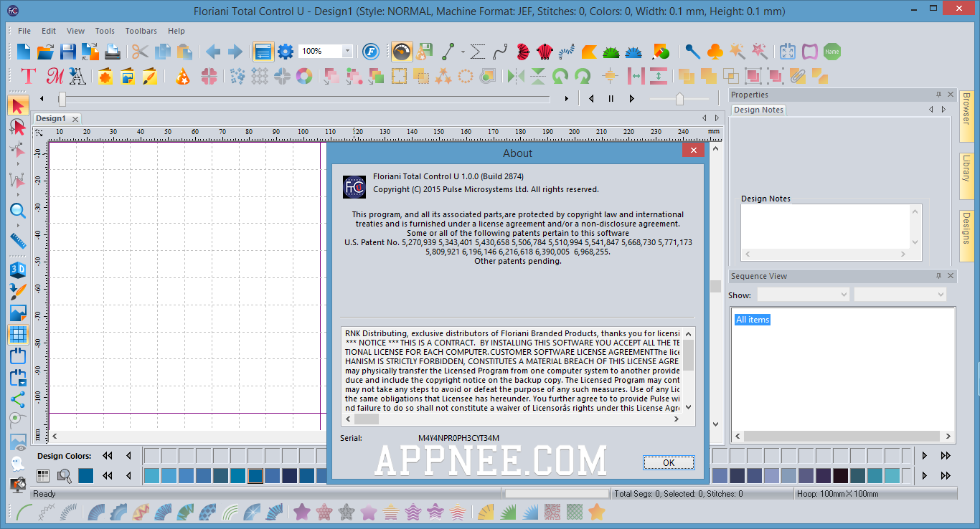Open a design with folder icon
Screen dimensions: 980x529
click(x=46, y=52)
